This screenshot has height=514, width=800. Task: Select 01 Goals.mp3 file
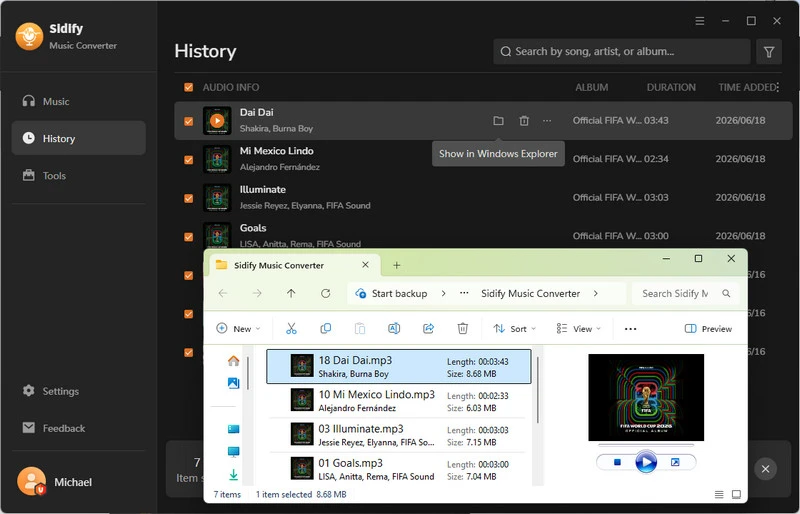coord(398,469)
